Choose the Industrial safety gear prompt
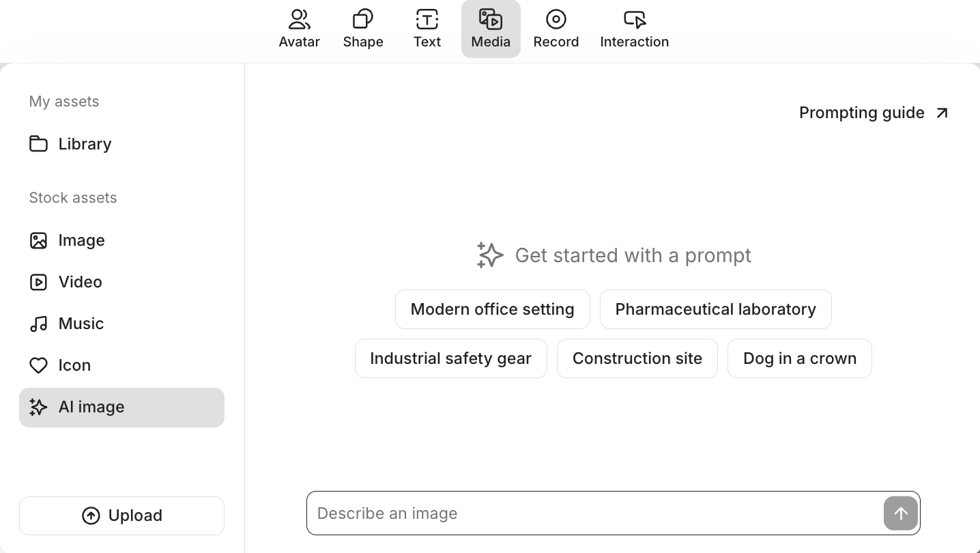Viewport: 980px width, 553px height. [x=451, y=358]
